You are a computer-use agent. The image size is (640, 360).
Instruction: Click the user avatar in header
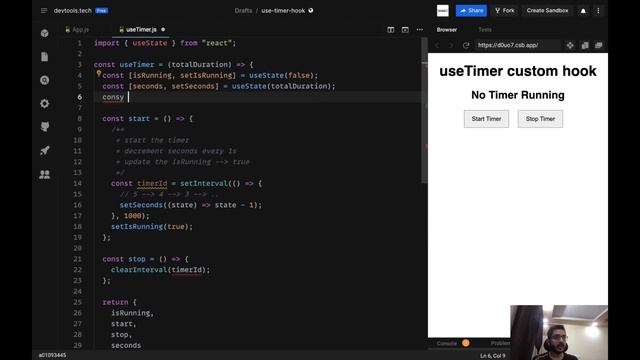point(442,11)
